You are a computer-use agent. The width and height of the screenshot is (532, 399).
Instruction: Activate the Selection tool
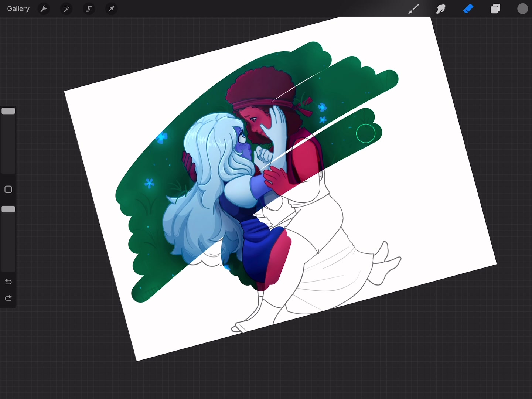point(89,8)
